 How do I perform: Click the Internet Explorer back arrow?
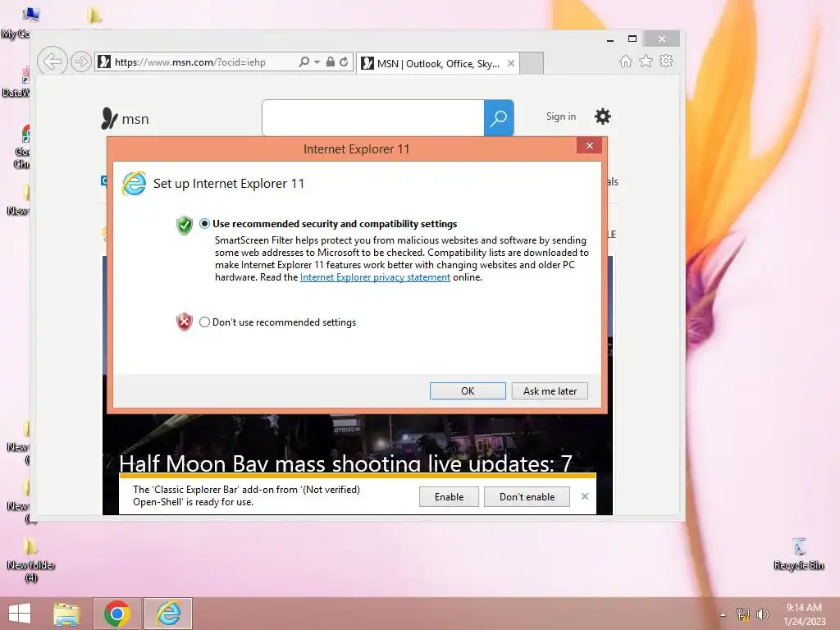coord(52,62)
